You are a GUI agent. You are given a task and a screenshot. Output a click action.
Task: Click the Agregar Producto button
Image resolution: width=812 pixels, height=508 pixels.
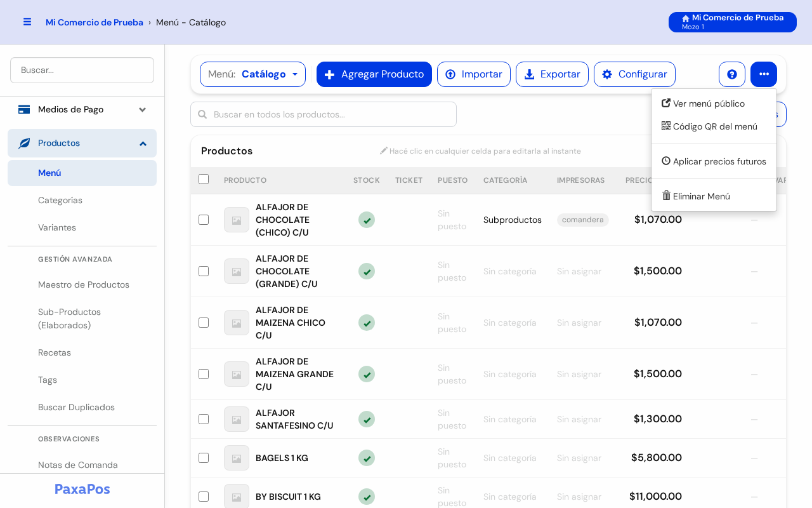pos(374,74)
